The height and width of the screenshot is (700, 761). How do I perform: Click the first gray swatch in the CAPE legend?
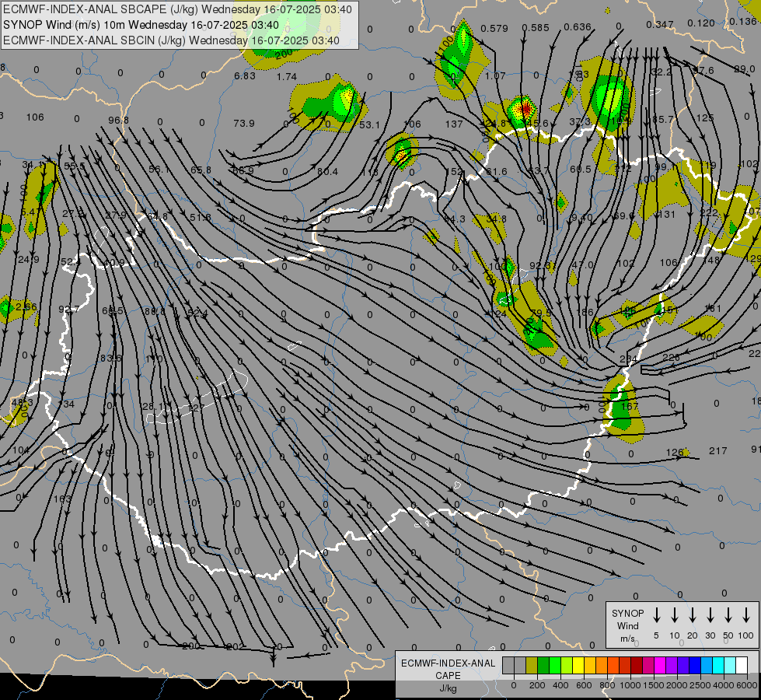pyautogui.click(x=508, y=666)
